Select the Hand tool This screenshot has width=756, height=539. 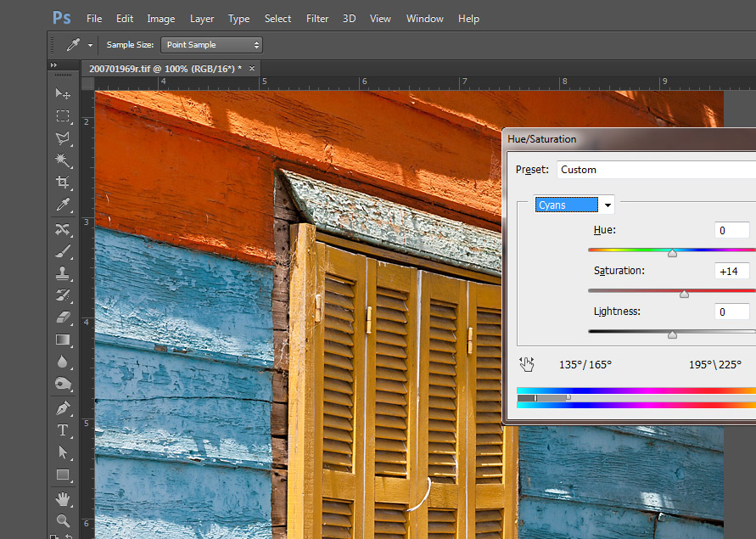coord(63,499)
